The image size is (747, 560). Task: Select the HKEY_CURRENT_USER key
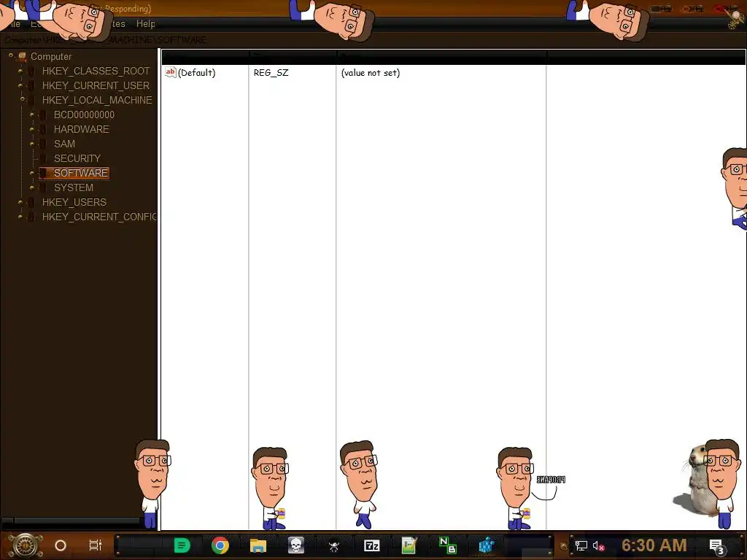click(x=96, y=86)
